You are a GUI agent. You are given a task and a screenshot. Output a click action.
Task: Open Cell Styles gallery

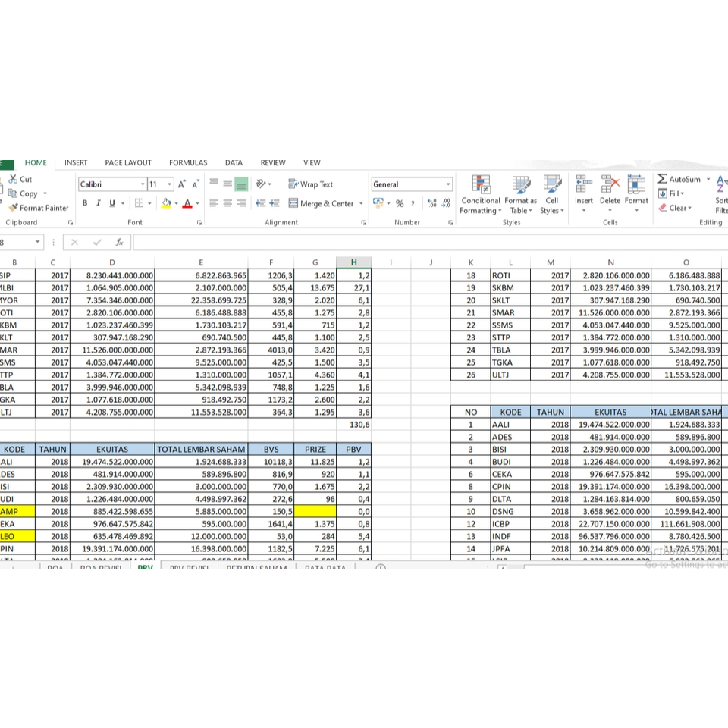(552, 195)
